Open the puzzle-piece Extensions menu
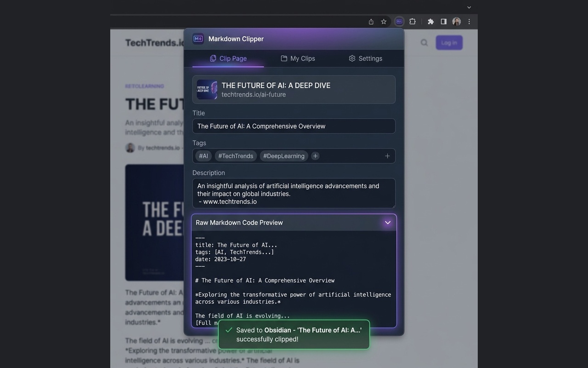The image size is (588, 368). tap(430, 22)
